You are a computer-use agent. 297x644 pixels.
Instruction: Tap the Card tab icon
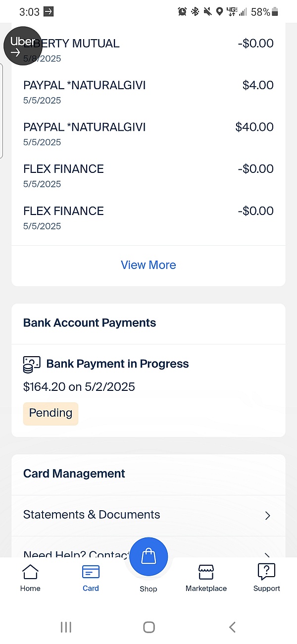point(91,572)
